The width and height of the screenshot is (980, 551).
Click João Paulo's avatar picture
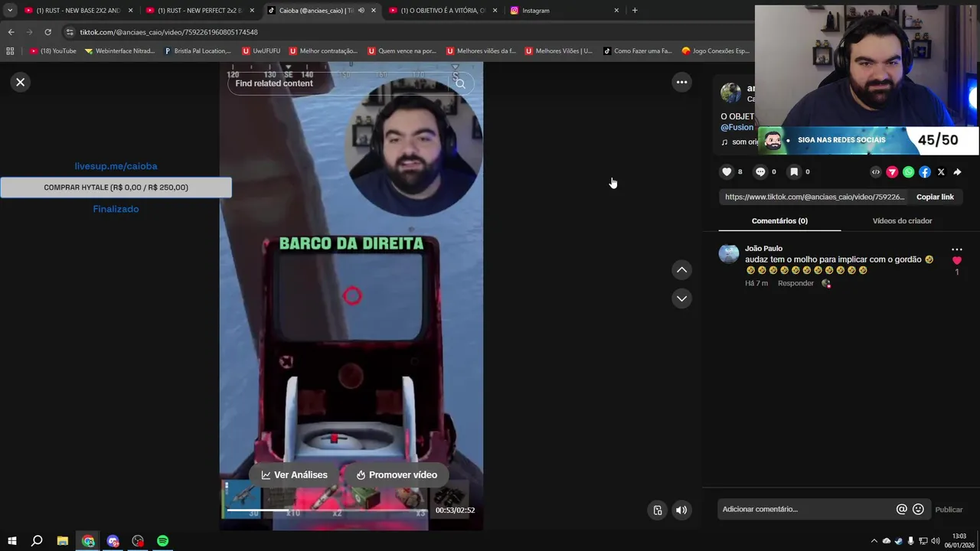click(x=729, y=254)
